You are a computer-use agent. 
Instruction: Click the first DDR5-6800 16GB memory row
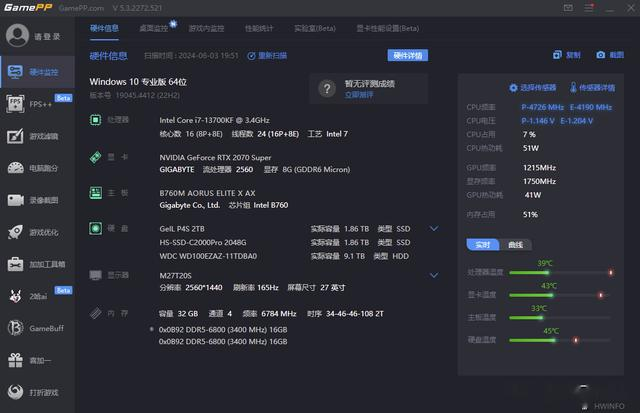[223, 329]
